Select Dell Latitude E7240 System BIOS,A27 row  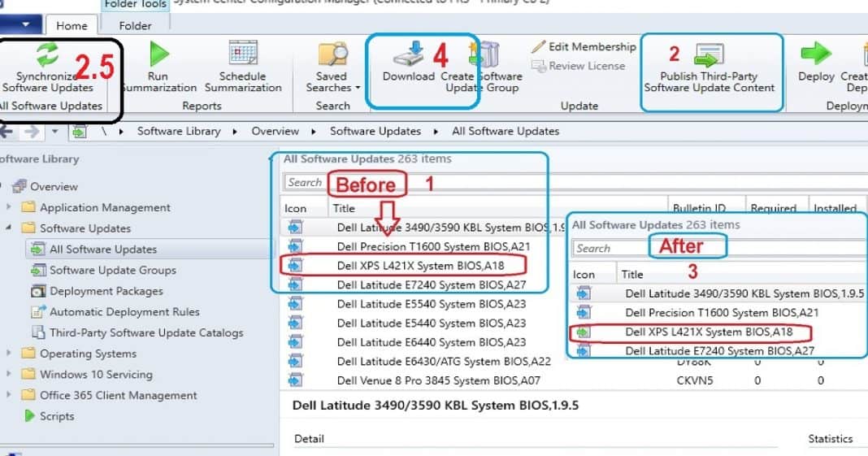(432, 285)
